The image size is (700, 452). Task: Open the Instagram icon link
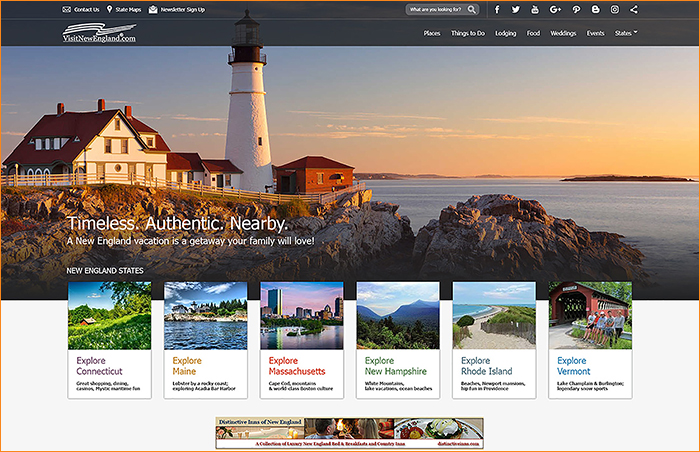pos(614,10)
